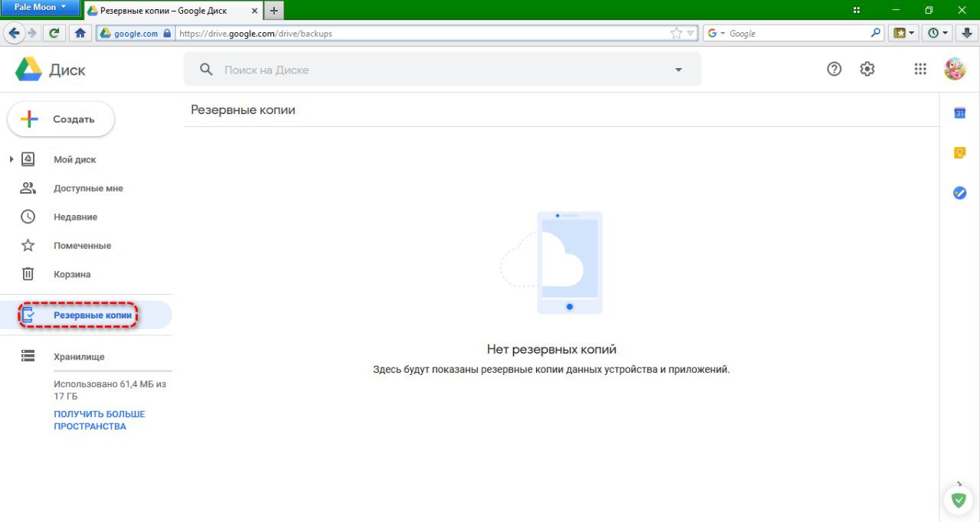Run search with magnifier icon in toolbar
This screenshot has height=522, width=980.
point(877,34)
